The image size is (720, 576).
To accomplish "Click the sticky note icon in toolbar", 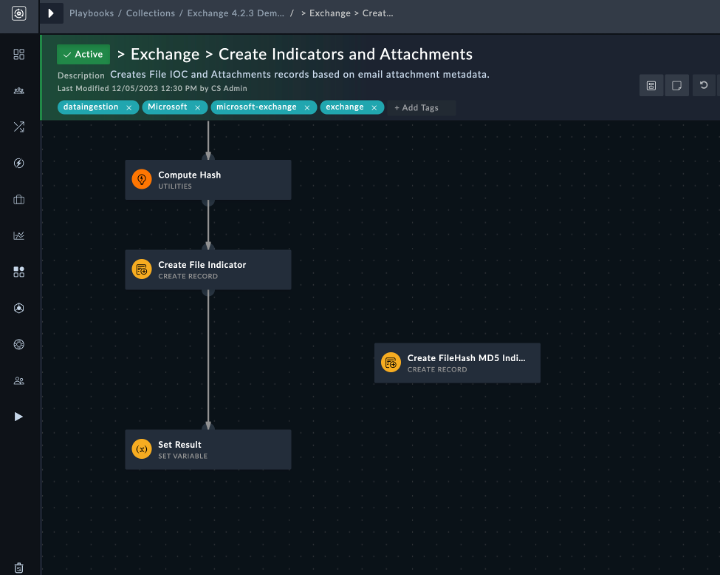I will pos(677,86).
